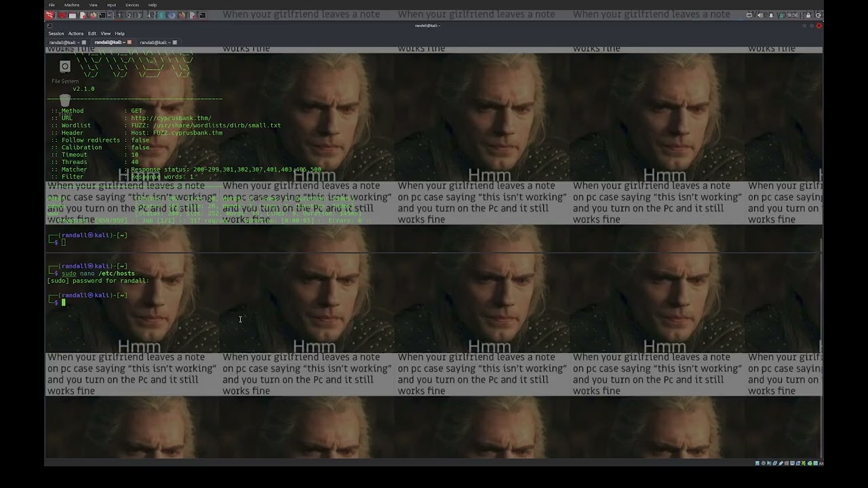
Task: Launch Firefox from the Kali panel
Action: tap(93, 15)
